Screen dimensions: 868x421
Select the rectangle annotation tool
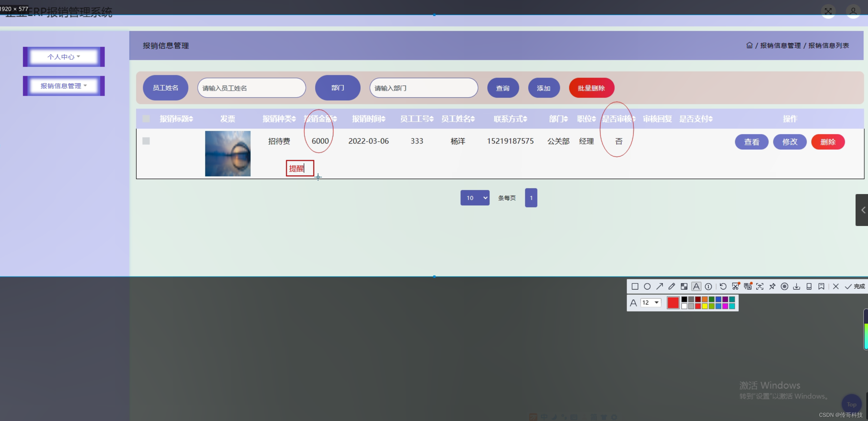click(x=635, y=286)
